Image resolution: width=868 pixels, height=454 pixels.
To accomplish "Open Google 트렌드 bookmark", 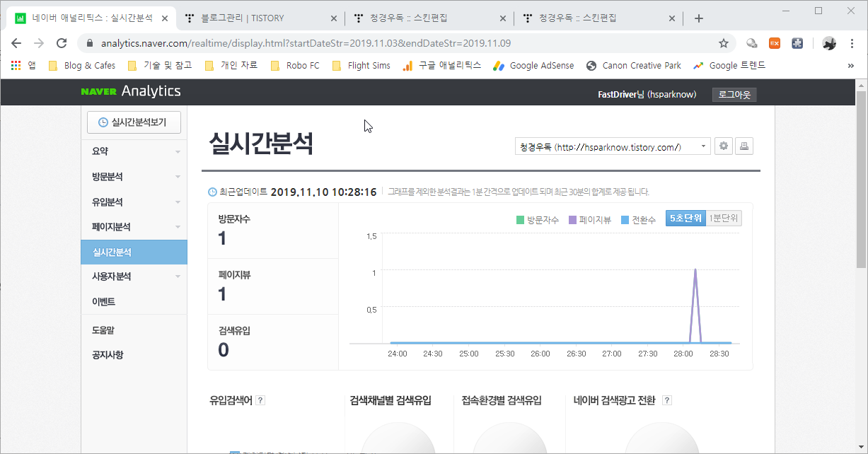I will coord(729,65).
